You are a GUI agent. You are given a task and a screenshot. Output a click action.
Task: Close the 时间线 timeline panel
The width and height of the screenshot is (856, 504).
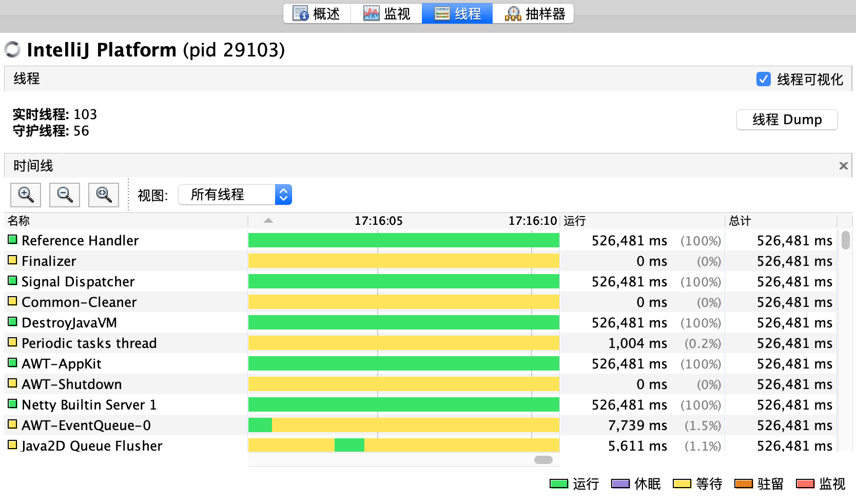843,166
